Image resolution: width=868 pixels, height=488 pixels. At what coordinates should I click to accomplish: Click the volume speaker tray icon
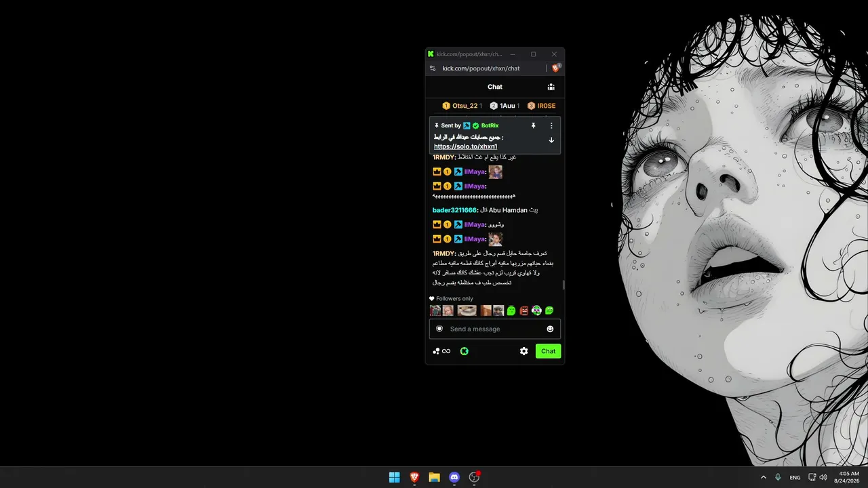[823, 477]
